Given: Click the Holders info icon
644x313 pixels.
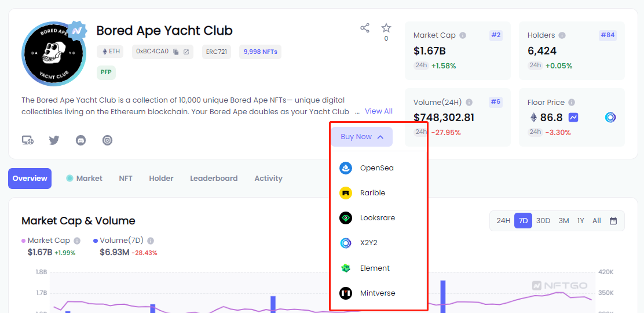Looking at the screenshot, I should coord(562,35).
